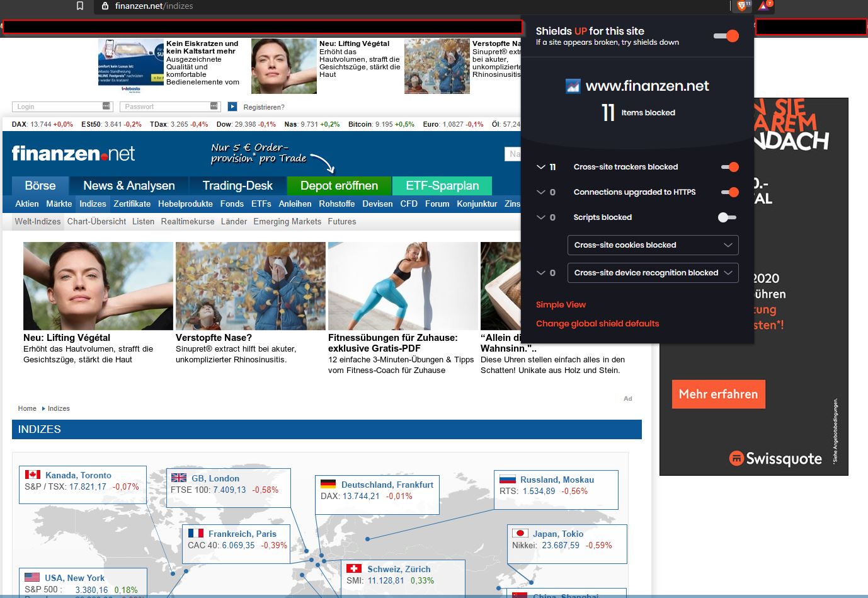868x598 pixels.
Task: Click the USA flag icon
Action: click(32, 577)
